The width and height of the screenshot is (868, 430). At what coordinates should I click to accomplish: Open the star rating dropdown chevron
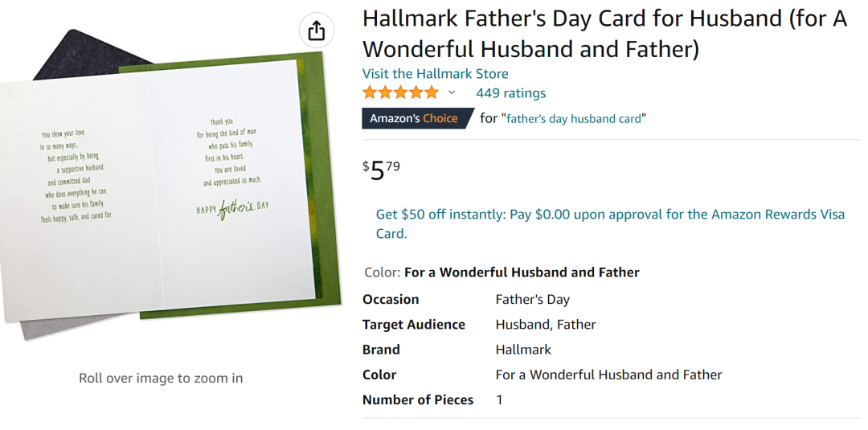[452, 92]
